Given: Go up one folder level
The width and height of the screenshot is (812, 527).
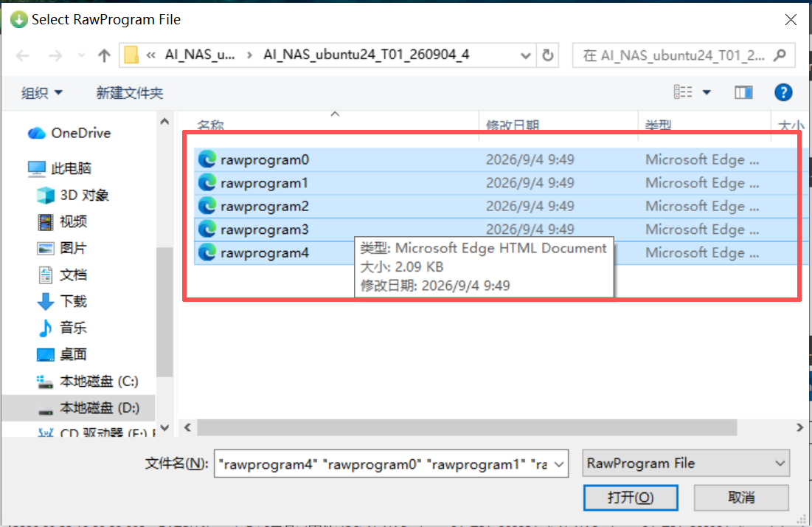Looking at the screenshot, I should pyautogui.click(x=104, y=55).
